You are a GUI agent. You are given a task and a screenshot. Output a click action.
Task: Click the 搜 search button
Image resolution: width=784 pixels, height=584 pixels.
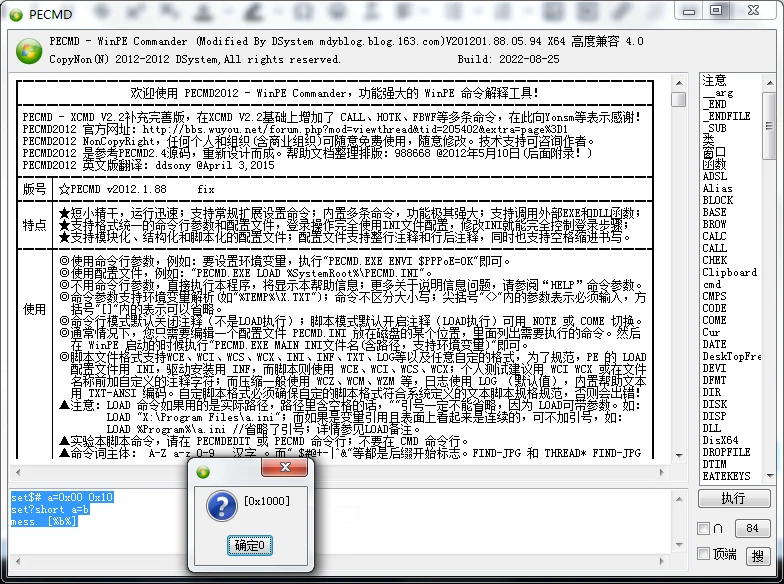pyautogui.click(x=758, y=556)
